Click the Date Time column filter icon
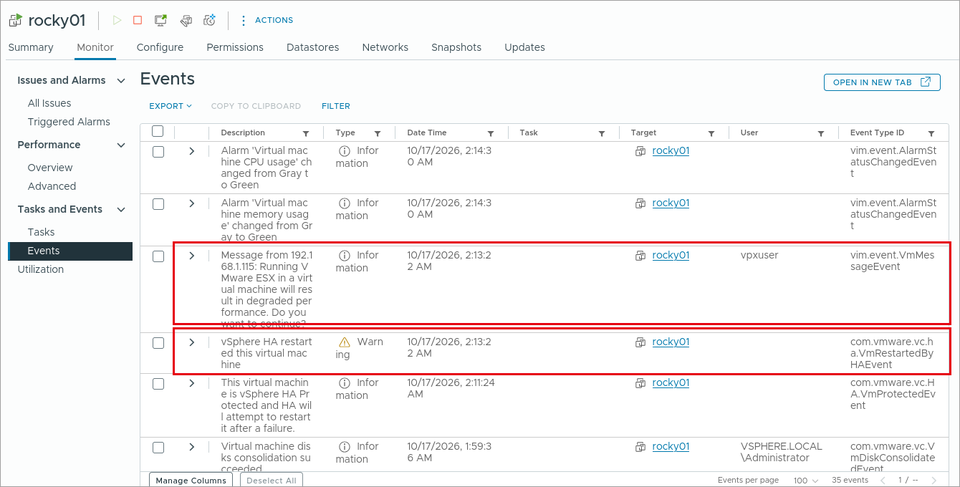The height and width of the screenshot is (487, 960). pos(490,133)
